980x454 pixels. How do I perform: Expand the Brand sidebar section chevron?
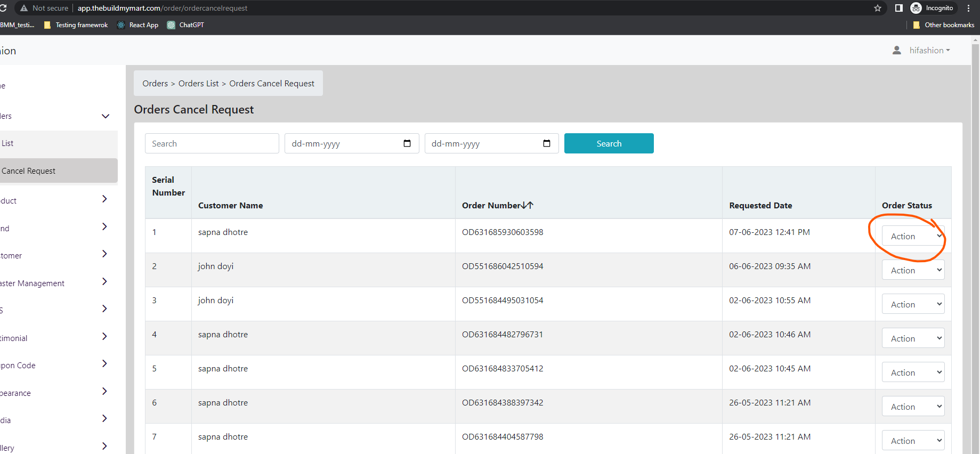click(104, 226)
